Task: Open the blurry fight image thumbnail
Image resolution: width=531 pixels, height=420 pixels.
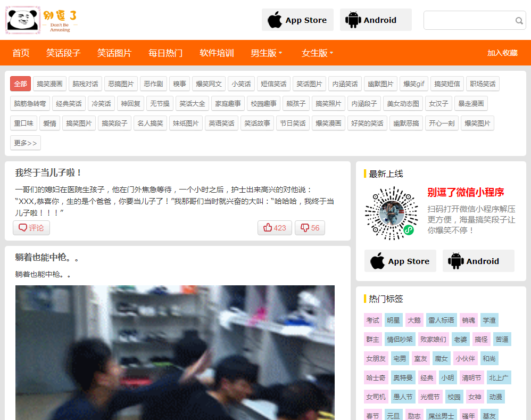Action: point(175,352)
